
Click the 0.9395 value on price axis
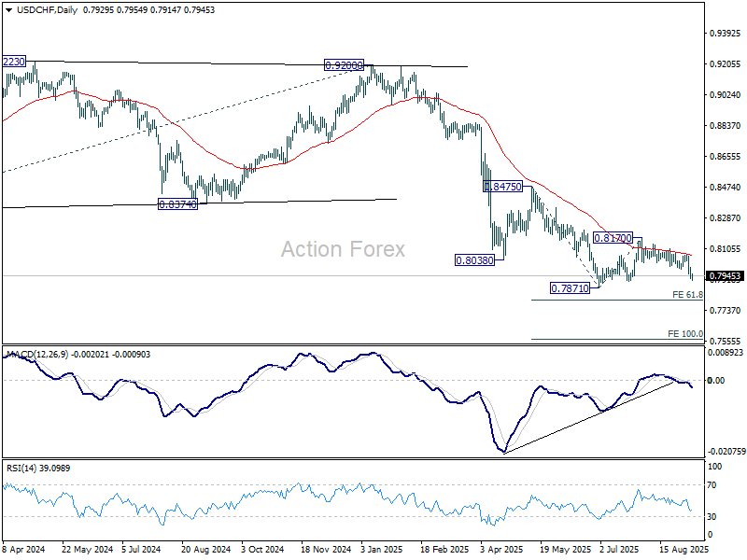725,34
